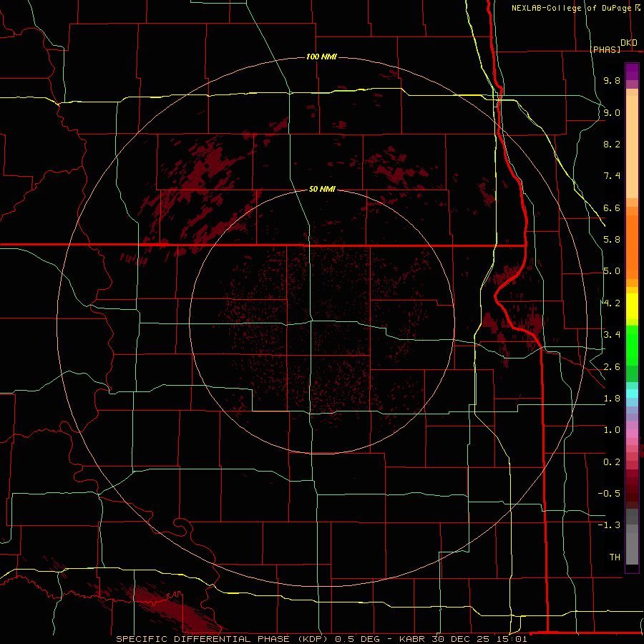Click the 4.2 value on the color scale
The height and width of the screenshot is (644, 644).
[612, 303]
